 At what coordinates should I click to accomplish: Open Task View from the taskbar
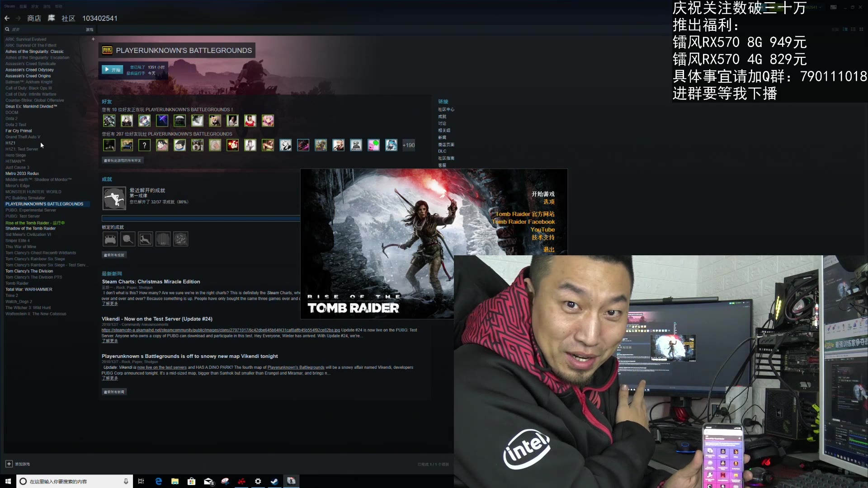[141, 481]
